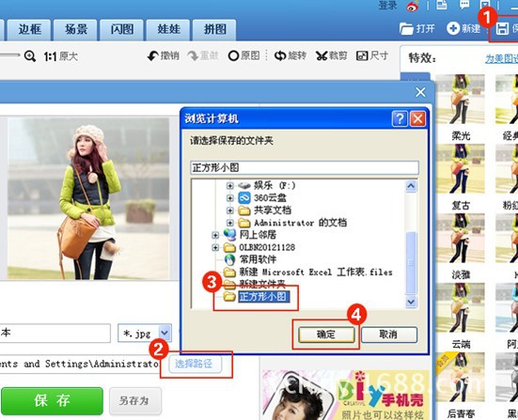
Task: Click the folder tree scrollbar thumb
Action: pos(411,263)
